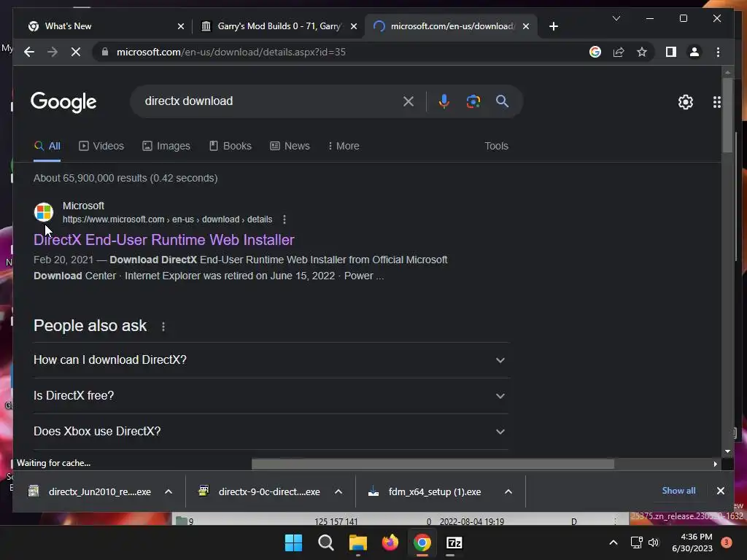Open Google quick settings gear
Screen dimensions: 747x560
pyautogui.click(x=686, y=102)
